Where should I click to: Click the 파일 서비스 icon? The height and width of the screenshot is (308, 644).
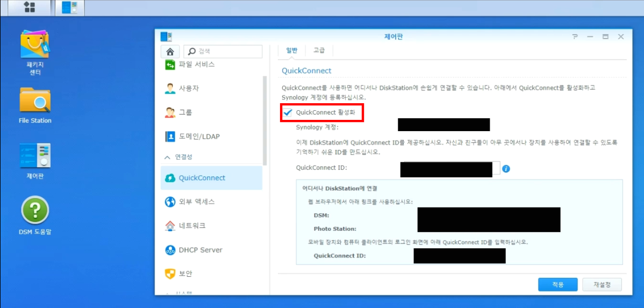170,65
